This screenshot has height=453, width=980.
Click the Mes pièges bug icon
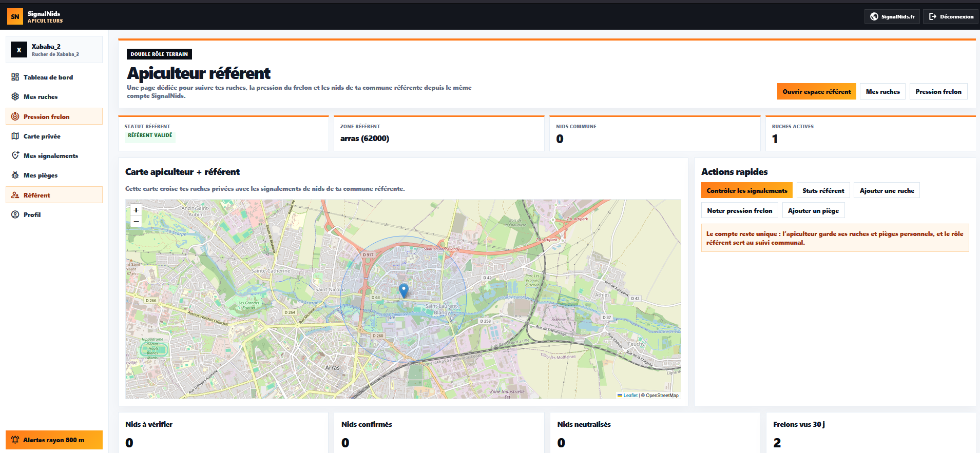(x=15, y=175)
